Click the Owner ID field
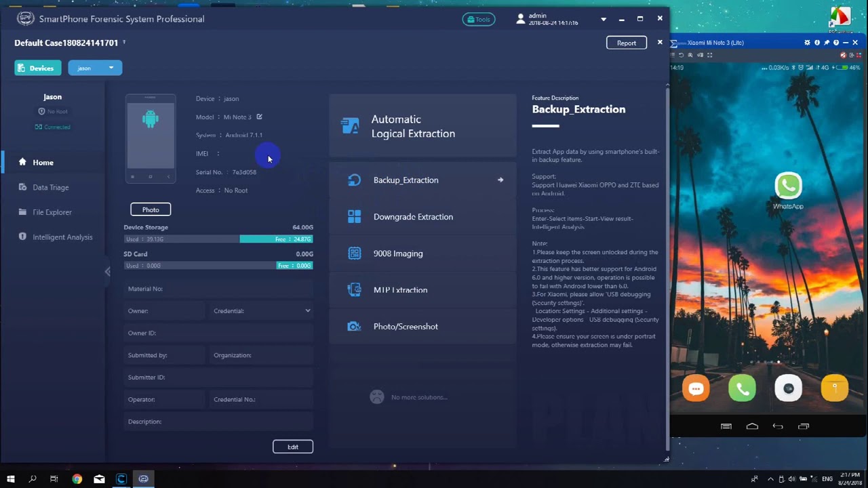 (x=218, y=333)
